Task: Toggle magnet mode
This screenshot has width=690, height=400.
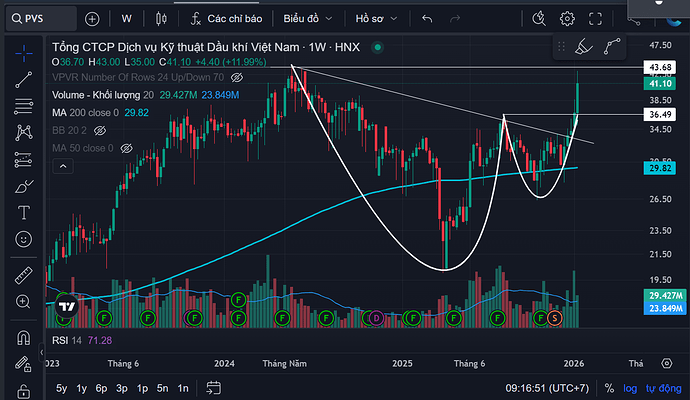Action: point(24,338)
